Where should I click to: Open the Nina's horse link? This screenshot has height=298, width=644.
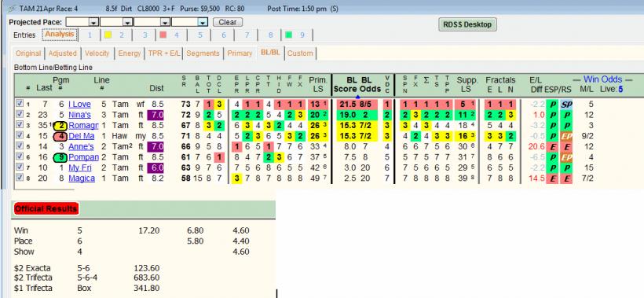pyautogui.click(x=79, y=115)
